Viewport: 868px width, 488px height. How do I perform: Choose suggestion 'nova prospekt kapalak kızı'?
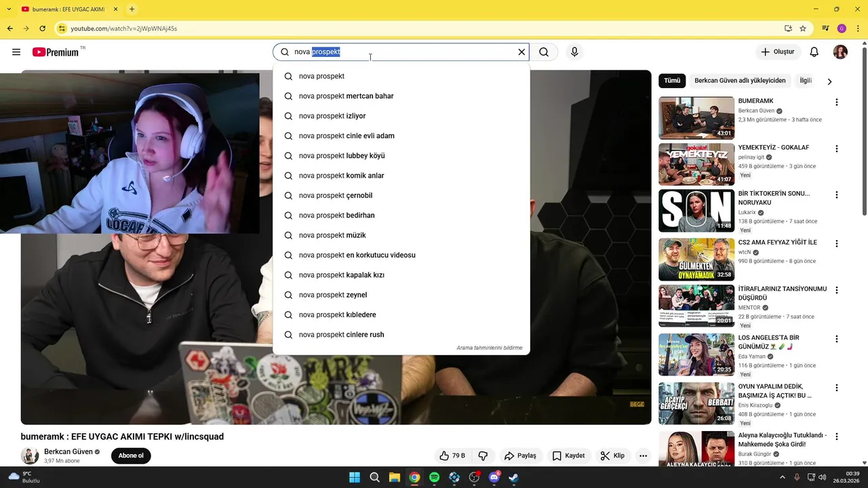pos(401,275)
